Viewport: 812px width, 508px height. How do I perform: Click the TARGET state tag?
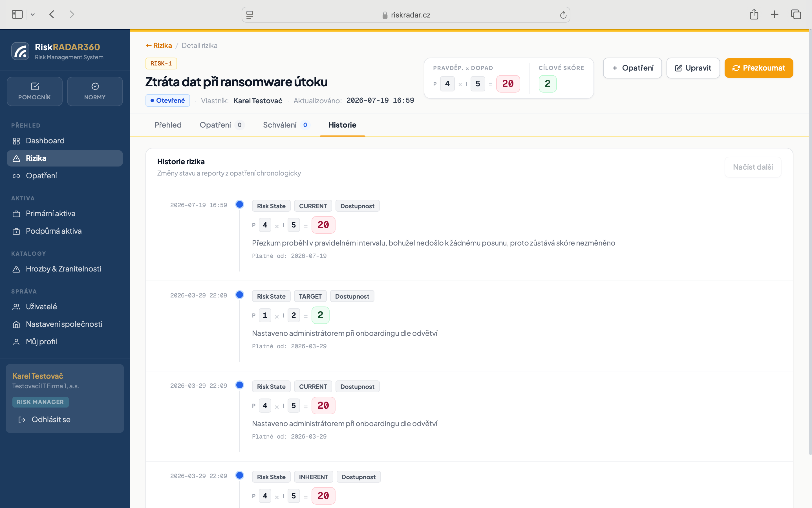coord(310,296)
